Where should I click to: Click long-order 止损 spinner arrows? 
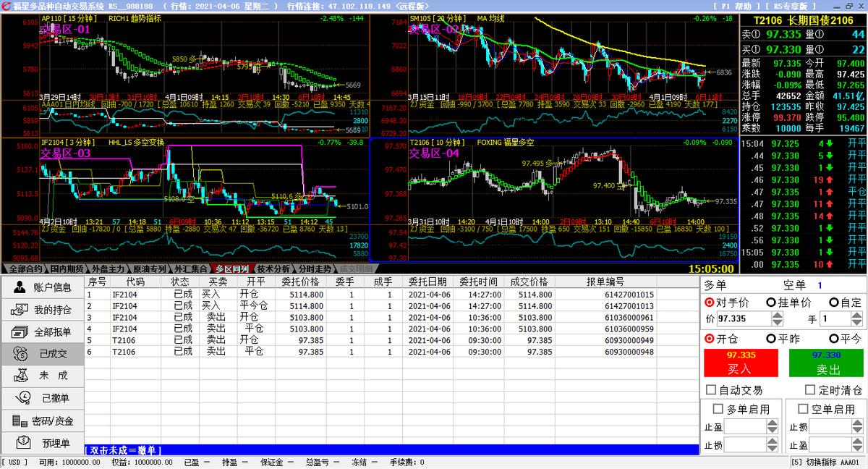[773, 445]
